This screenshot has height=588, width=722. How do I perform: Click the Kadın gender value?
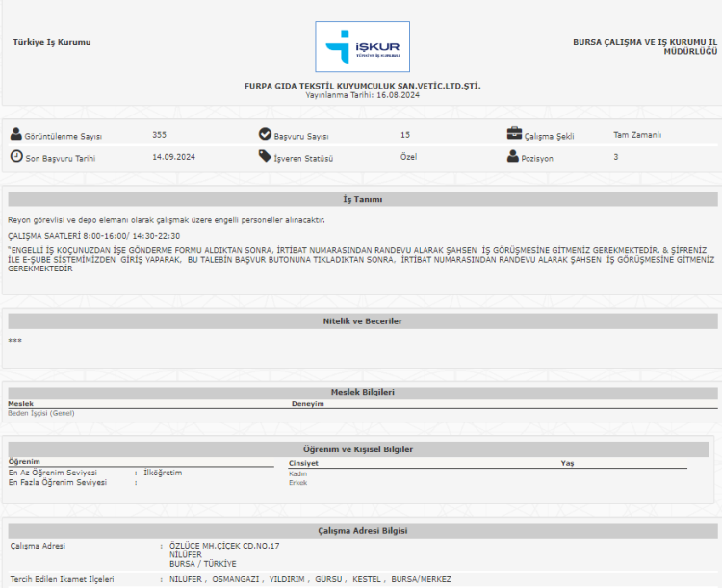click(x=297, y=473)
